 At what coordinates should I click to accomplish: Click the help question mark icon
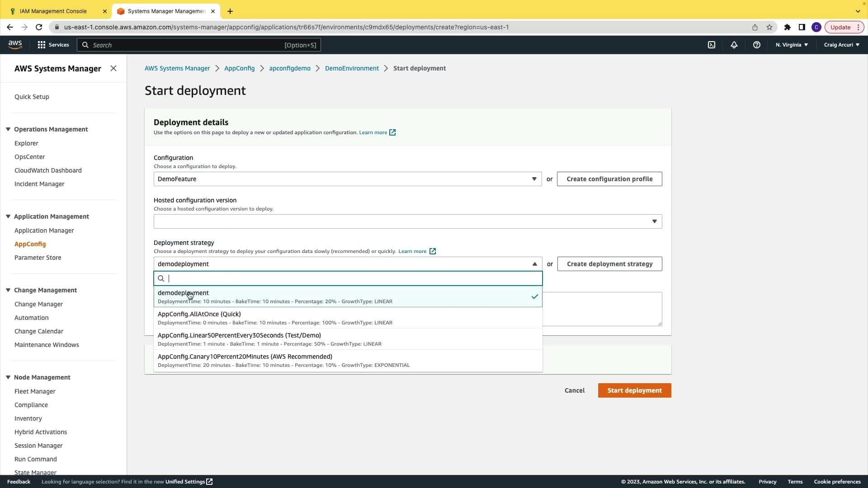tap(756, 45)
